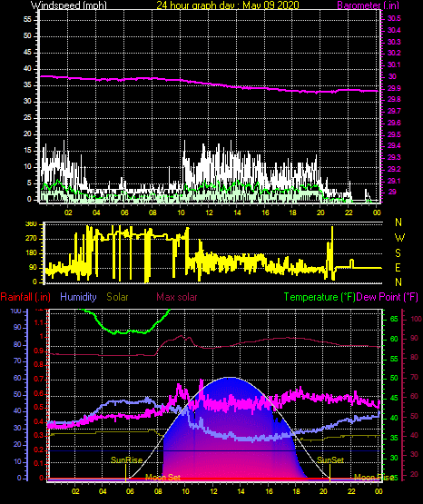This screenshot has height=504, width=423.
Task: Click the 15 value on the windspeed axis
Action: [27, 151]
